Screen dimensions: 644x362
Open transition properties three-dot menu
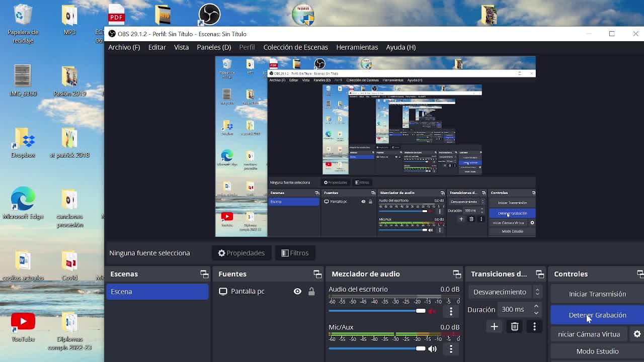(x=534, y=327)
